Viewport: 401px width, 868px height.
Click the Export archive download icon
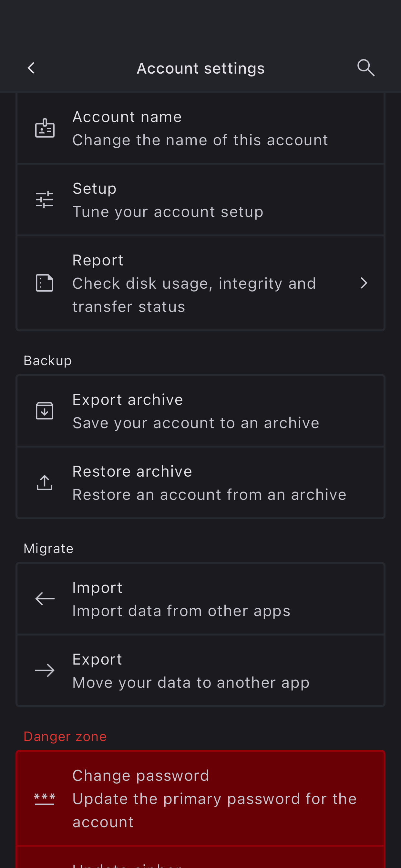click(x=45, y=411)
